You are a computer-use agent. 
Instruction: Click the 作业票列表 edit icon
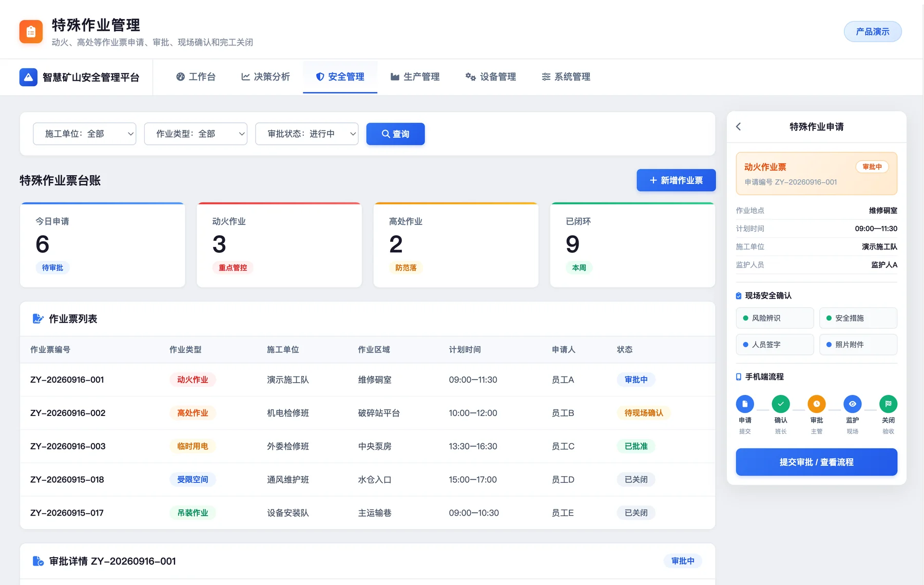coord(38,319)
